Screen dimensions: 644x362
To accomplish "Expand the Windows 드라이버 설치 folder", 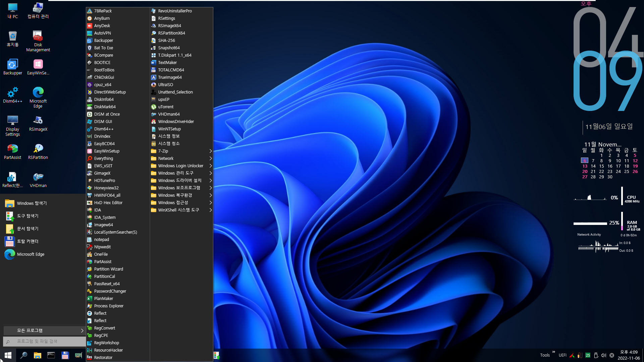I will [181, 181].
